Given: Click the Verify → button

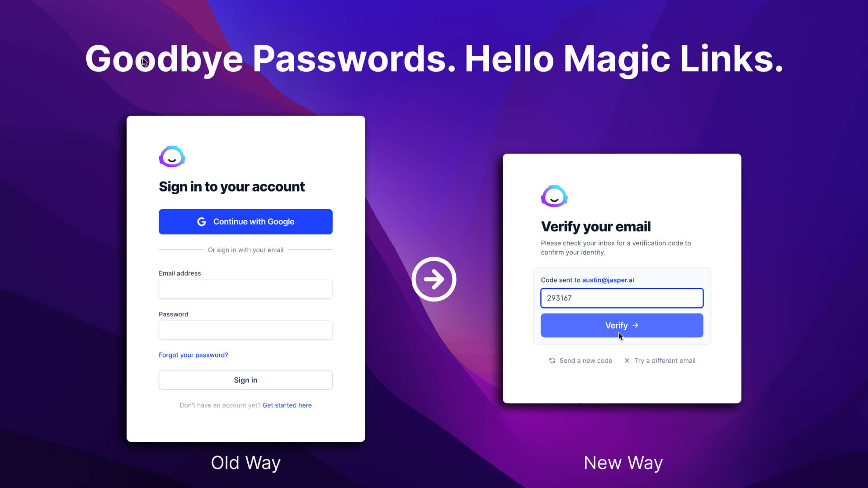Looking at the screenshot, I should (x=622, y=325).
